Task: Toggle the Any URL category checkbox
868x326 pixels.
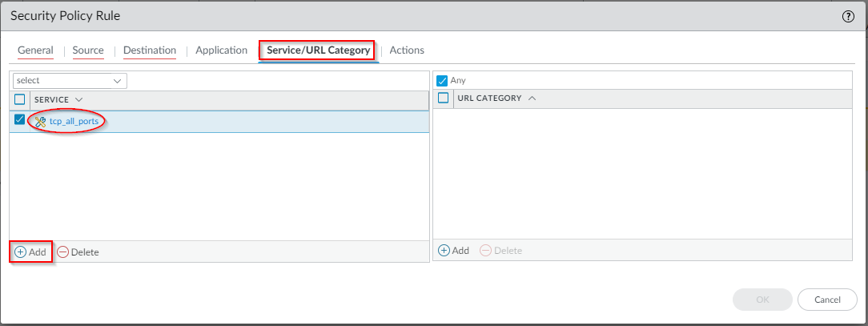Action: pos(442,81)
